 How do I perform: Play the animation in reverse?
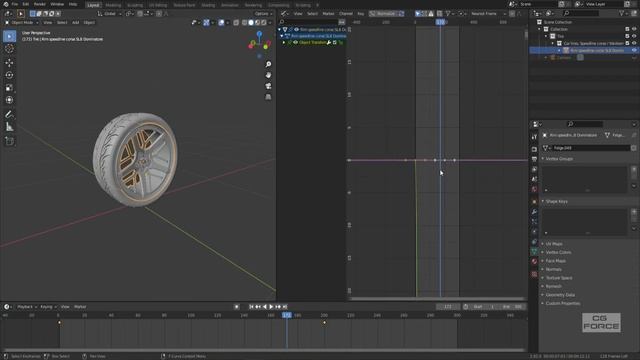(264, 307)
